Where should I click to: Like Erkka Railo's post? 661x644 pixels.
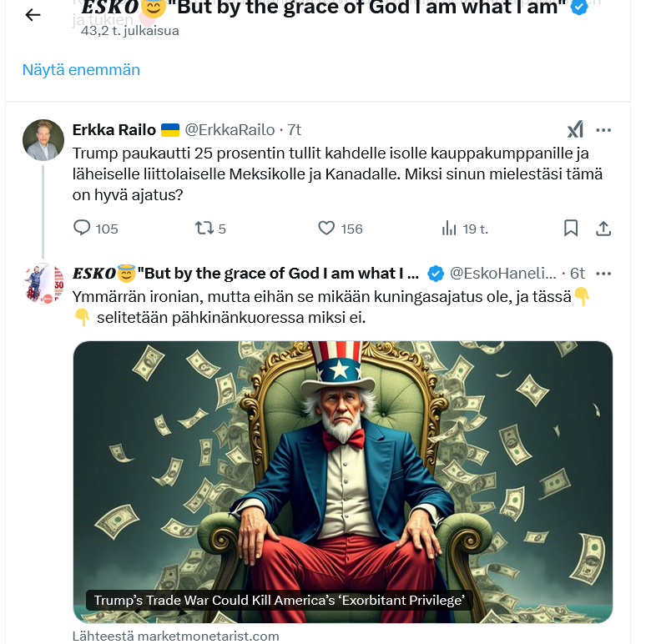tap(326, 228)
